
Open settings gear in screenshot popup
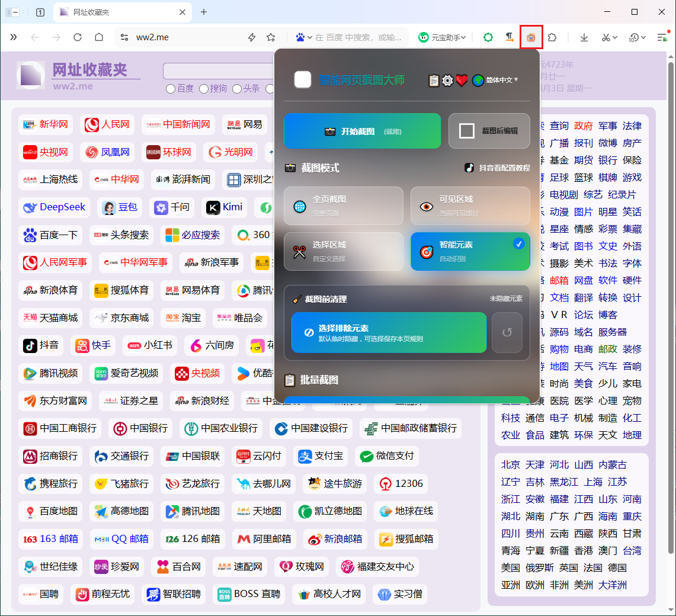[x=447, y=80]
